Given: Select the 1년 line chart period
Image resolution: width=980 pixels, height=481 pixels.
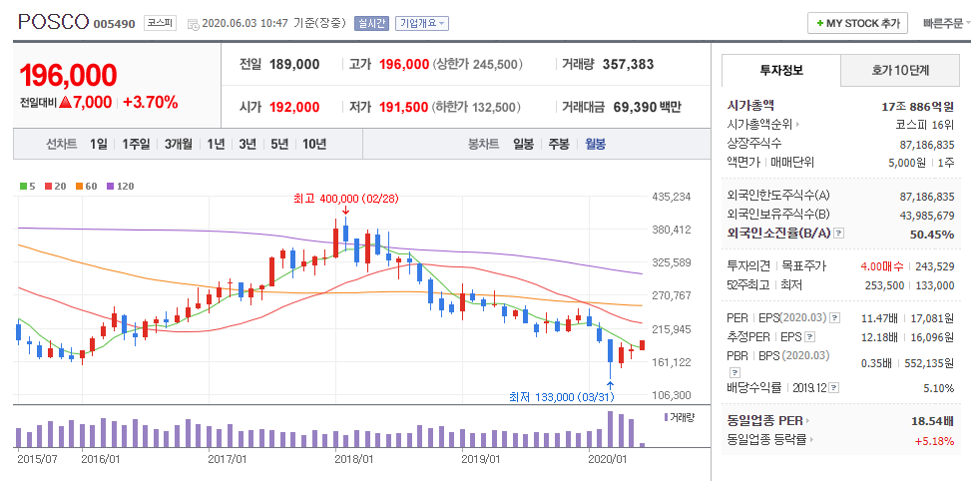Looking at the screenshot, I should click(216, 145).
